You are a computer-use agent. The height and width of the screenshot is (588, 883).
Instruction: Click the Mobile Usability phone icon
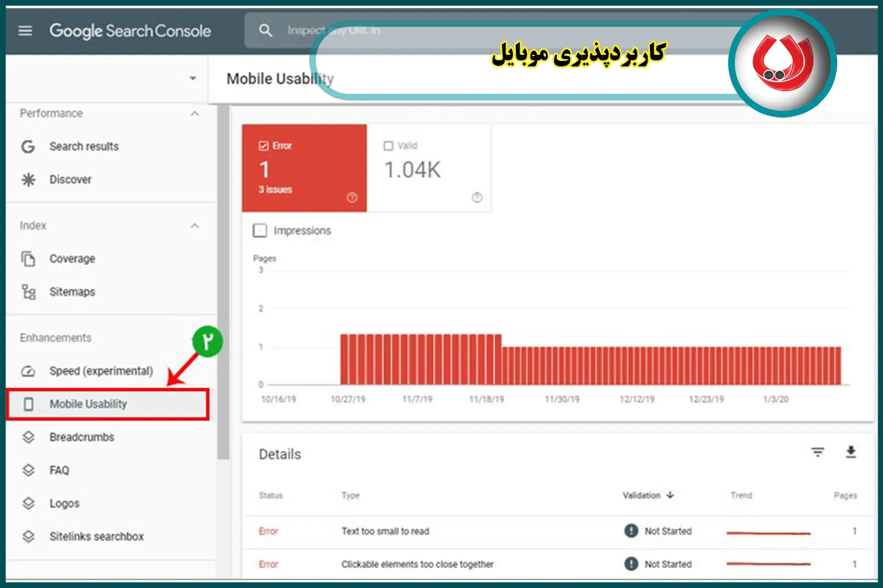coord(28,404)
